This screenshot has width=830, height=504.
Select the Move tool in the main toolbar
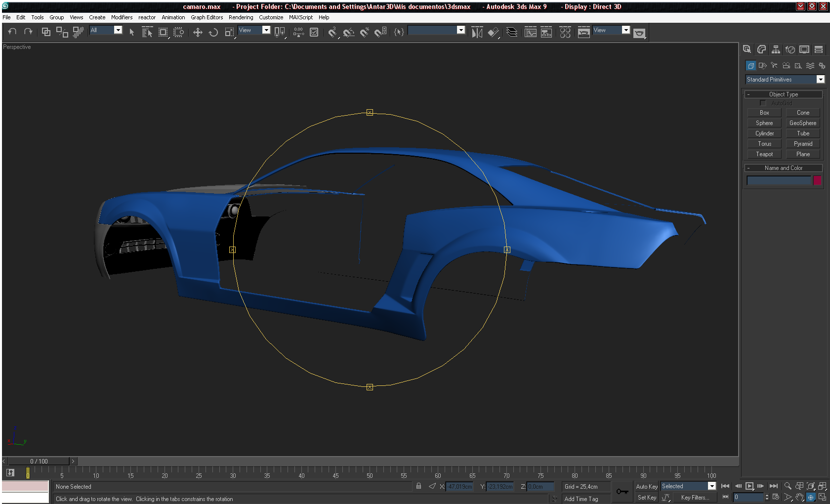pos(198,33)
